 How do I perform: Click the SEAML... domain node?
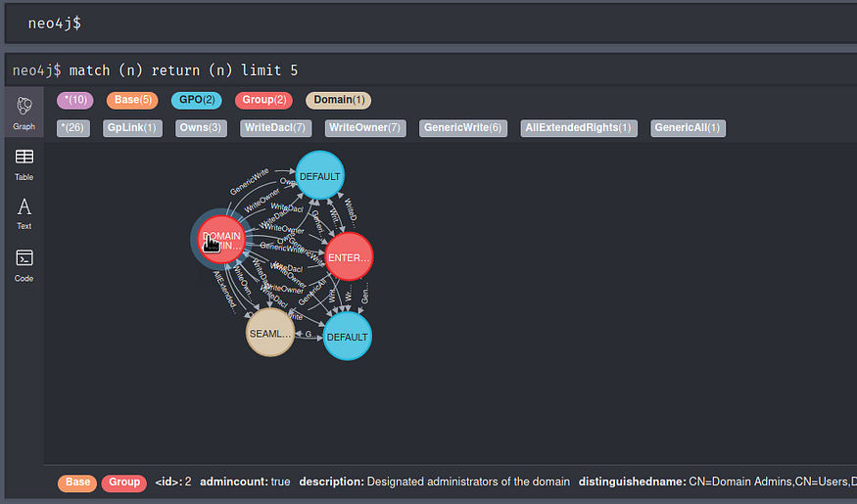270,333
